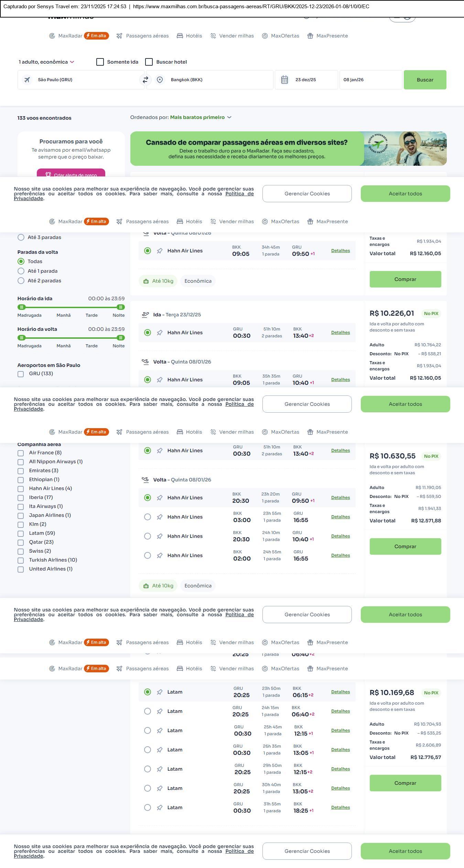Click the location pin icon beside Bangkok (BKK)
This screenshot has width=464, height=868.
click(x=160, y=80)
